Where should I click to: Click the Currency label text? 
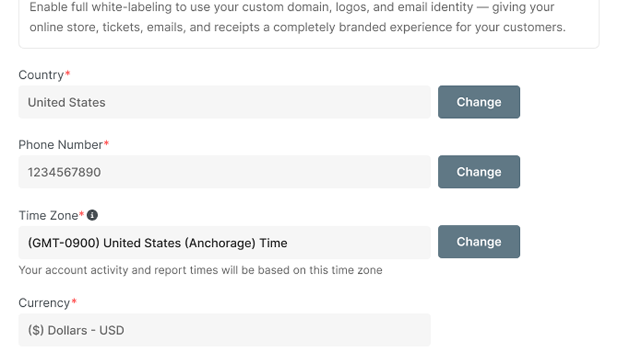[44, 303]
